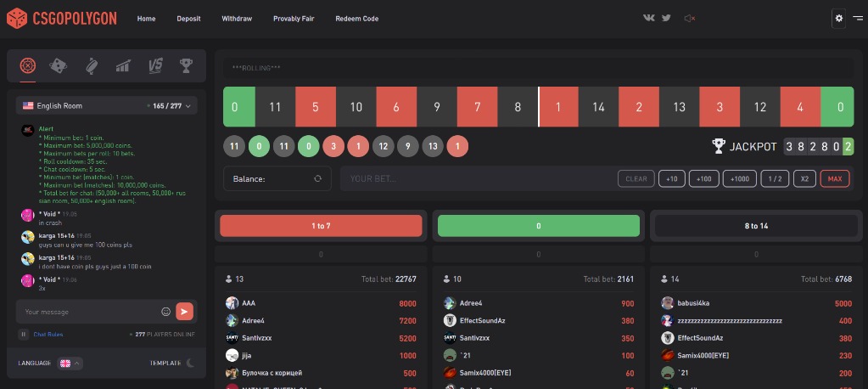This screenshot has height=389, width=868.
Task: Click the history circle showing 12
Action: tap(383, 146)
